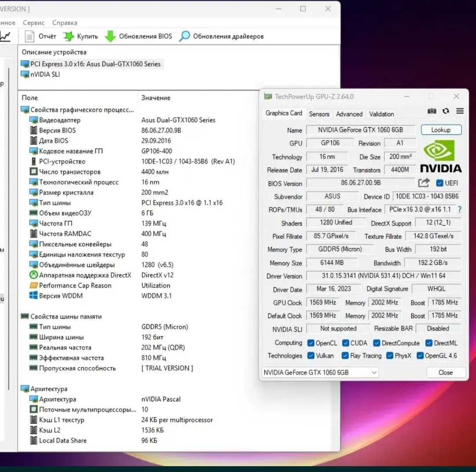Click the Версия WDDM Windows logo icon
This screenshot has height=472, width=476.
33,295
